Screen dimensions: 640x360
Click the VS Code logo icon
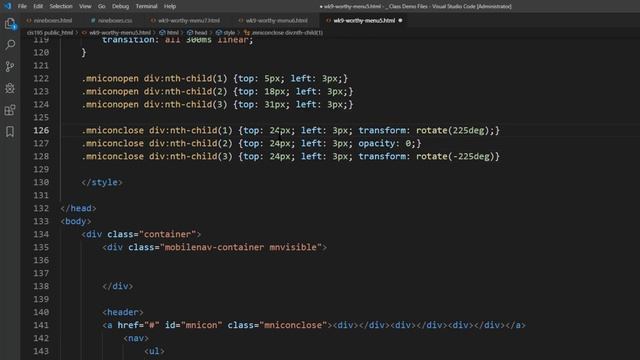point(7,6)
